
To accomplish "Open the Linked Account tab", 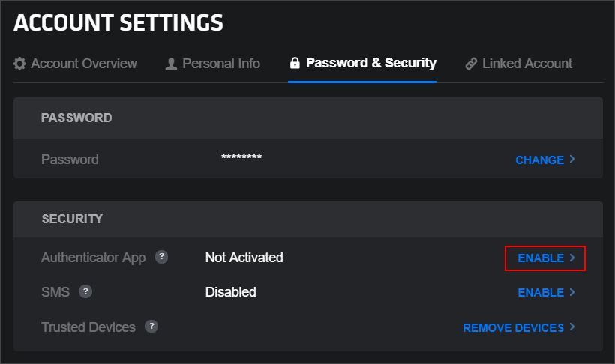I will [526, 64].
